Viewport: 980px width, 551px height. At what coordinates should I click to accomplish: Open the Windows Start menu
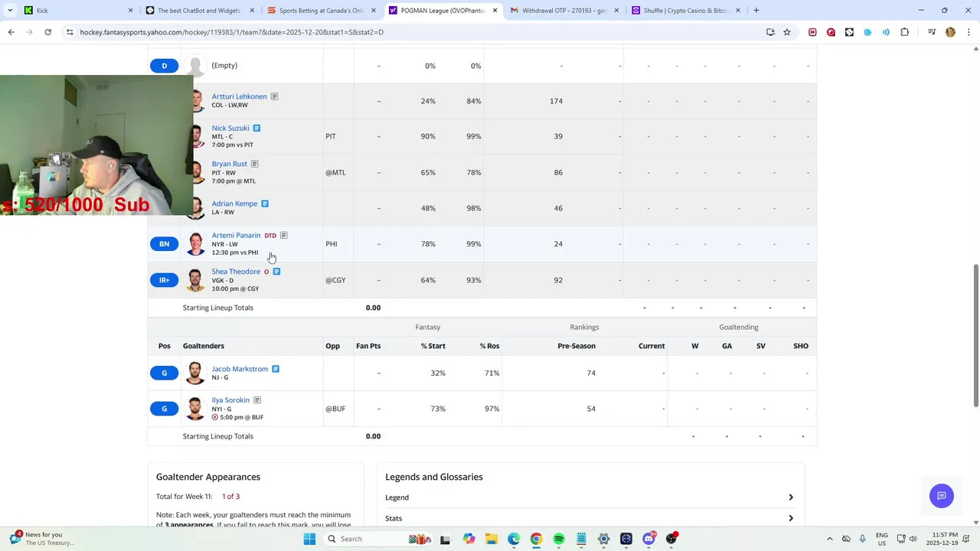(x=309, y=539)
